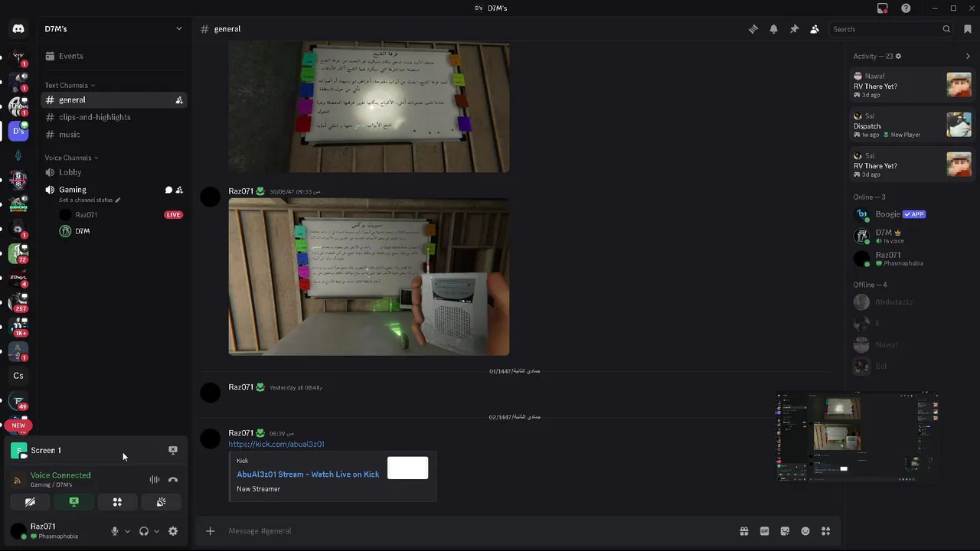Viewport: 980px width, 551px height.
Task: Open server Events
Action: [115, 56]
